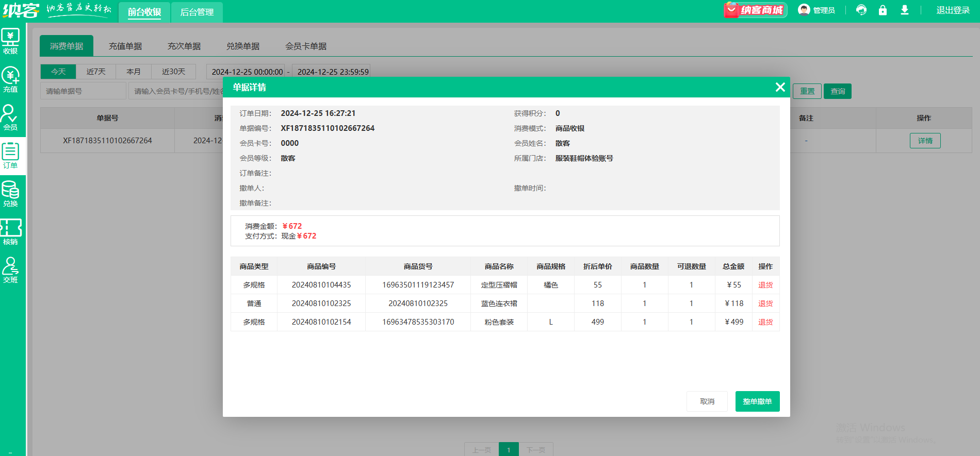This screenshot has width=980, height=456.
Task: Select the 兑换 exchange sidebar icon
Action: (10, 194)
